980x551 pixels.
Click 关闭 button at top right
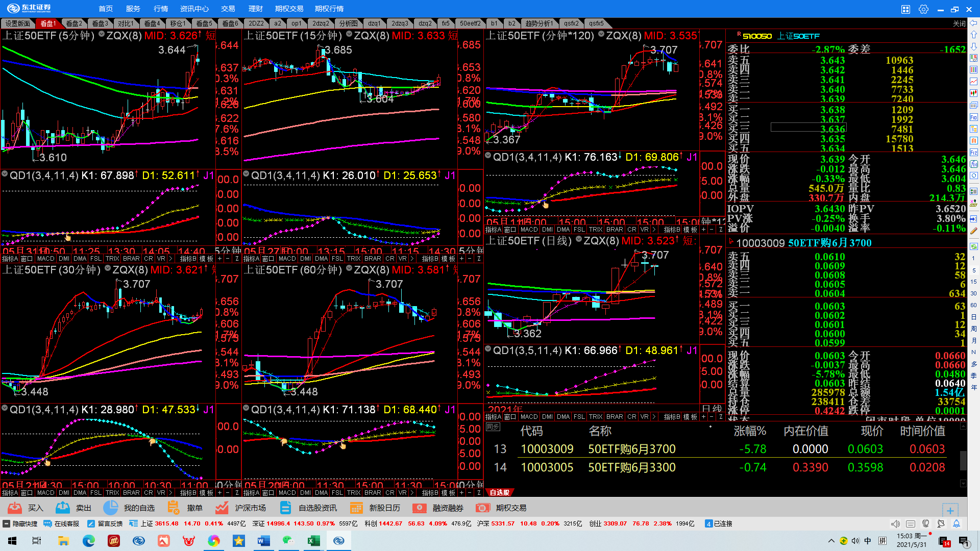(x=959, y=23)
